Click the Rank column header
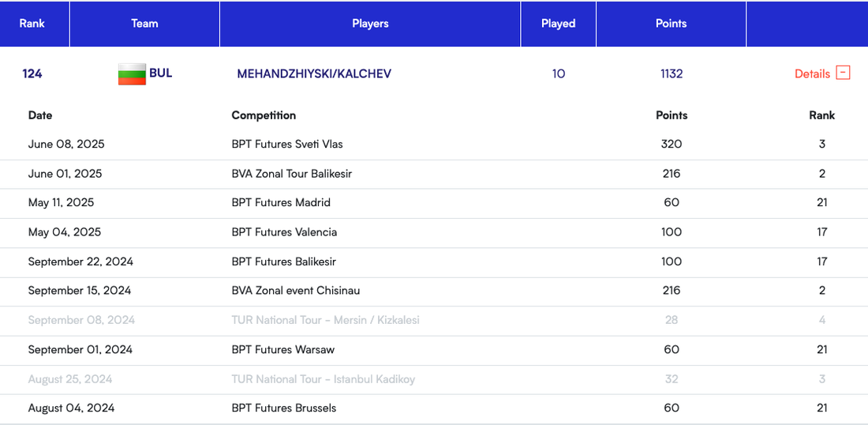868x425 pixels. tap(32, 24)
